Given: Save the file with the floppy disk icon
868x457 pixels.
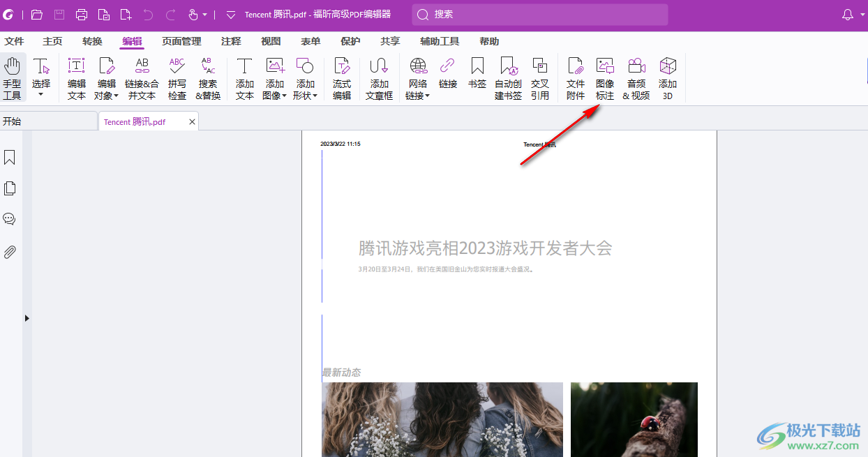Looking at the screenshot, I should pos(59,15).
